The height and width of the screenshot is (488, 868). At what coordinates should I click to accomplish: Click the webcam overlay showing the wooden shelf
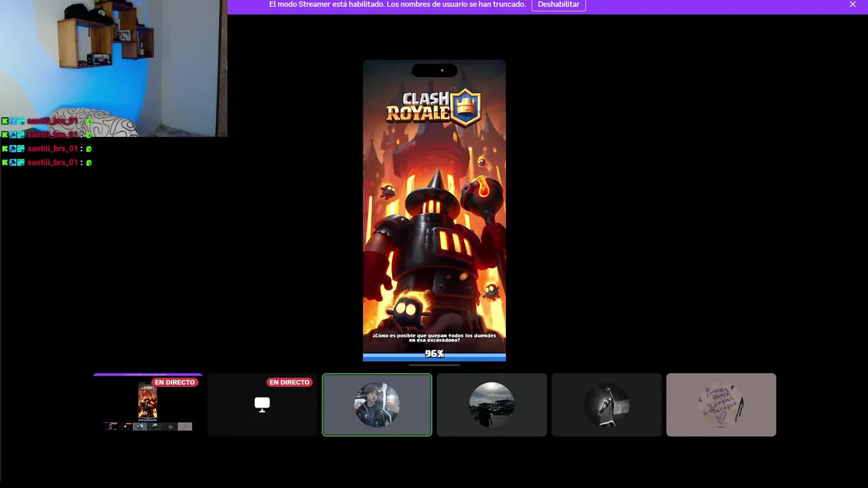[x=113, y=68]
